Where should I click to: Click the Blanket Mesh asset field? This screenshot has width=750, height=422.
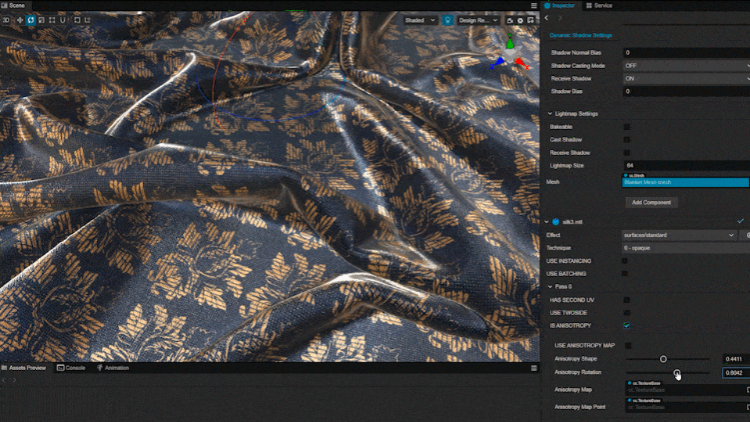[x=685, y=182]
